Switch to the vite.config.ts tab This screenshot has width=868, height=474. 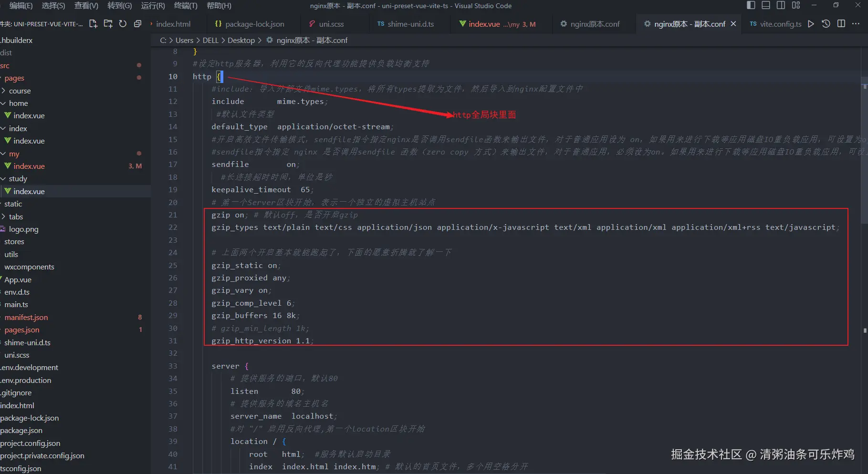click(x=781, y=24)
